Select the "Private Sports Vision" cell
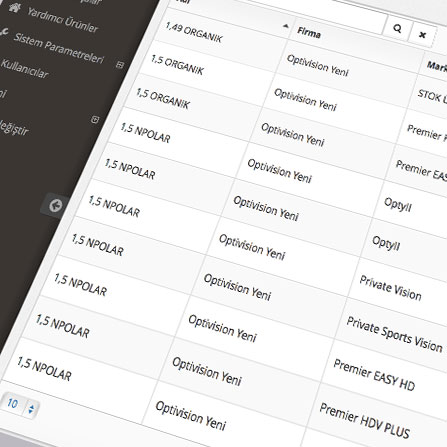This screenshot has width=447, height=447. tap(394, 334)
